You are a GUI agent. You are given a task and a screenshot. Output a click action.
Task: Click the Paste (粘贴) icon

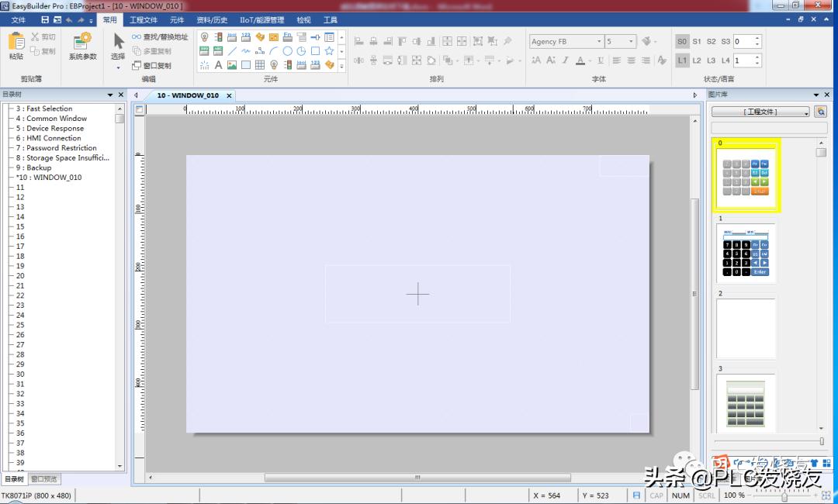(x=16, y=45)
